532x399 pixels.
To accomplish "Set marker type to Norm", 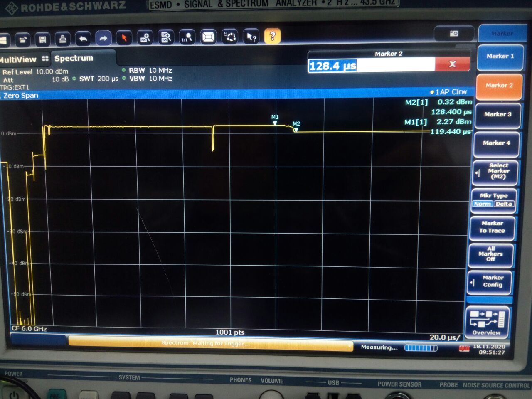I will coord(483,204).
